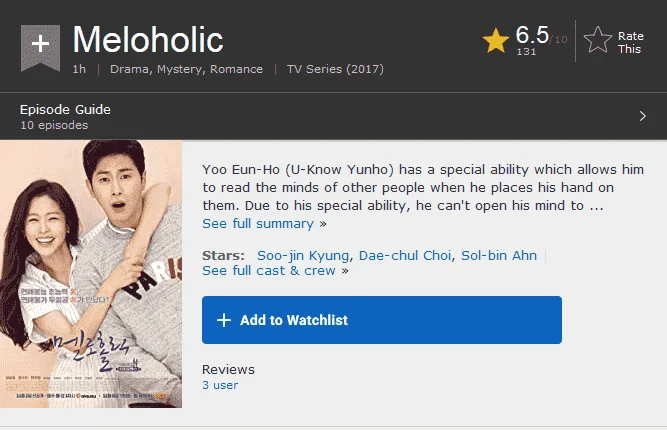Expand Episode Guide with the chevron arrow

click(x=642, y=116)
